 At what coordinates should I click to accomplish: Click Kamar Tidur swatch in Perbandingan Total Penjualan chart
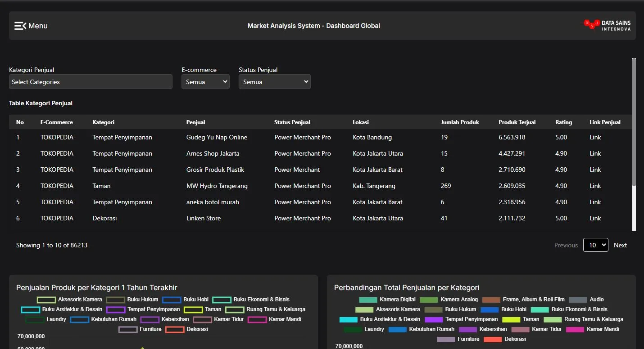coord(521,329)
